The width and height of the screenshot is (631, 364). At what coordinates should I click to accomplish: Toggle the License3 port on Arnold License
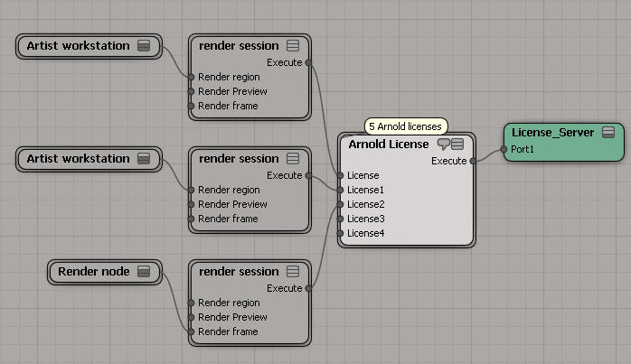click(341, 219)
